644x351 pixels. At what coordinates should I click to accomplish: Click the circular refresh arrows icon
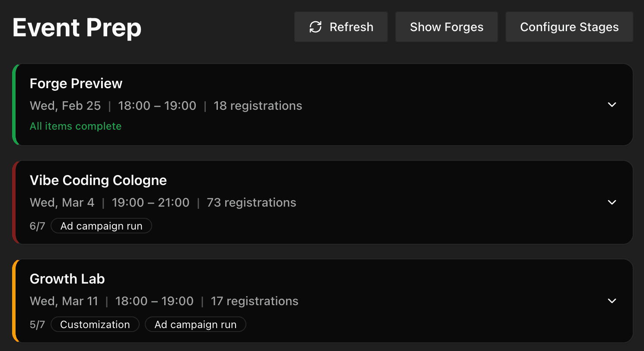click(x=316, y=27)
